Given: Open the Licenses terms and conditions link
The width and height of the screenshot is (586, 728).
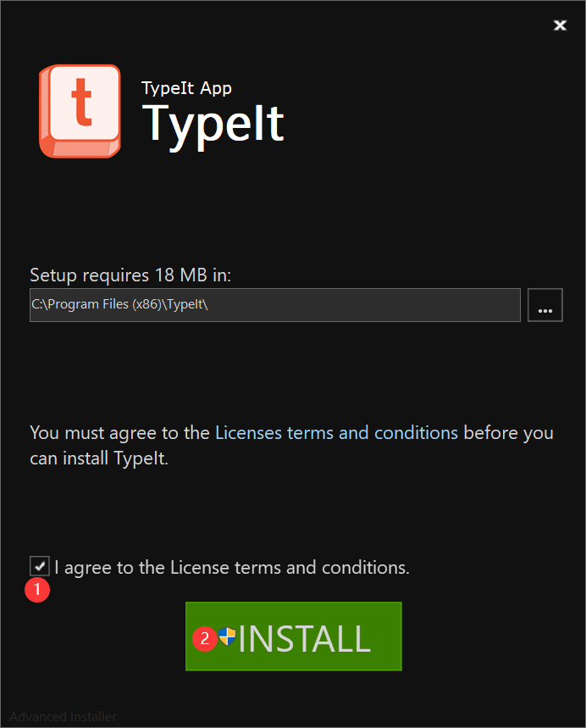Looking at the screenshot, I should pyautogui.click(x=337, y=433).
